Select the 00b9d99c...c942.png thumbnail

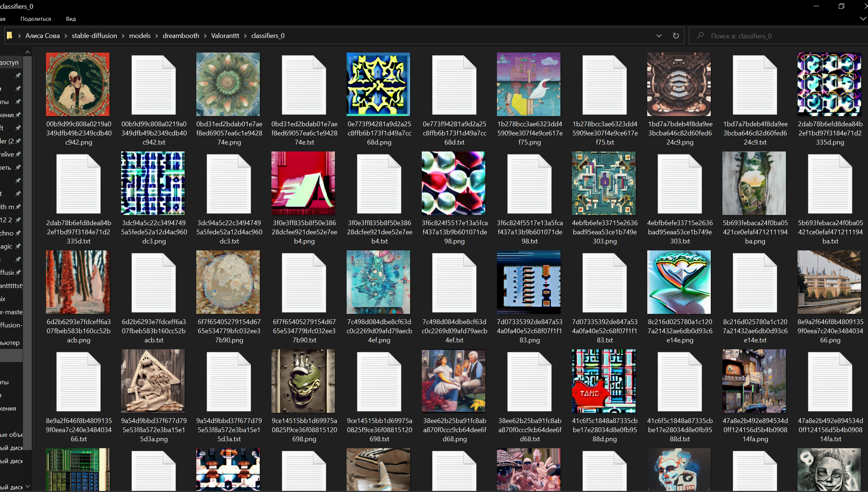click(x=78, y=84)
